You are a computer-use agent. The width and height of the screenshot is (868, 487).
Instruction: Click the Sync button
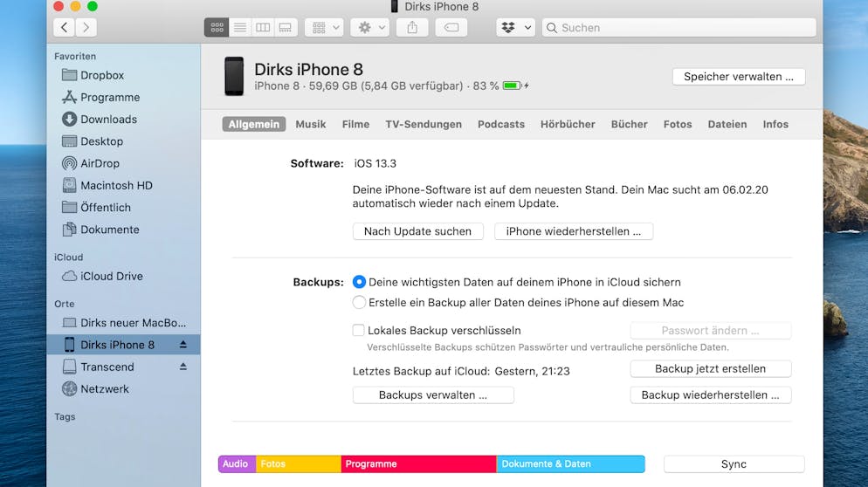pyautogui.click(x=734, y=464)
